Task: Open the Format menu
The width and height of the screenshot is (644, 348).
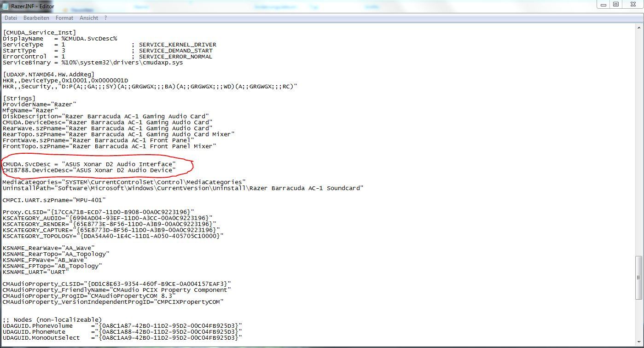Action: point(64,18)
